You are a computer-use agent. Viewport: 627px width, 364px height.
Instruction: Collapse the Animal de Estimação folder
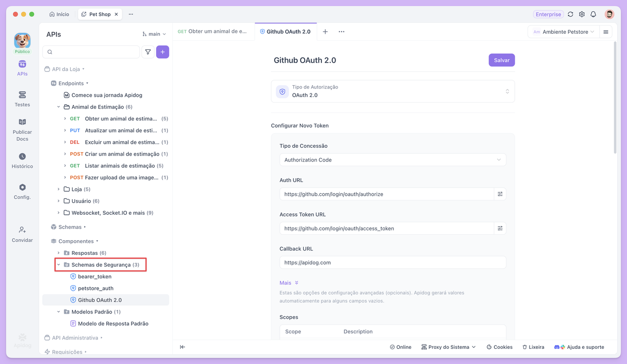pyautogui.click(x=59, y=107)
